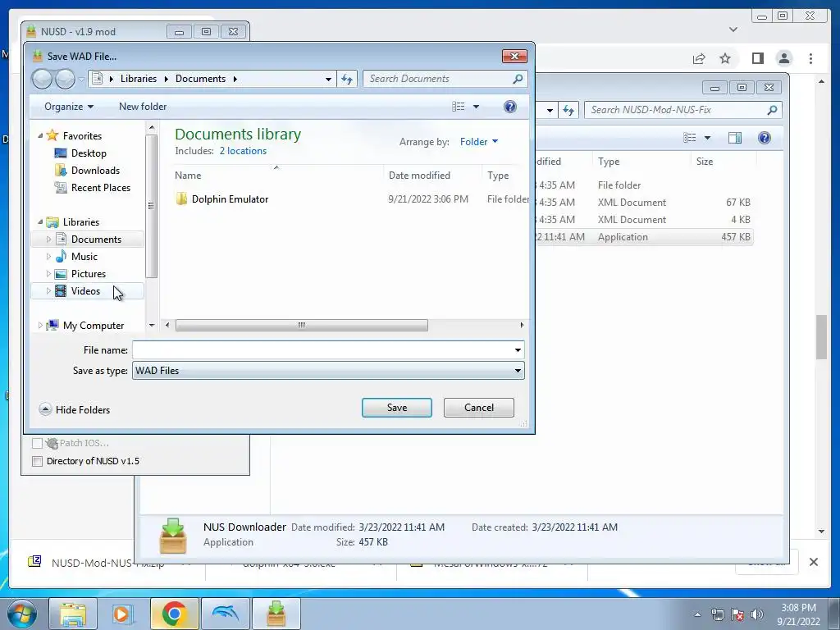Click Chrome's side panel icon

click(757, 58)
